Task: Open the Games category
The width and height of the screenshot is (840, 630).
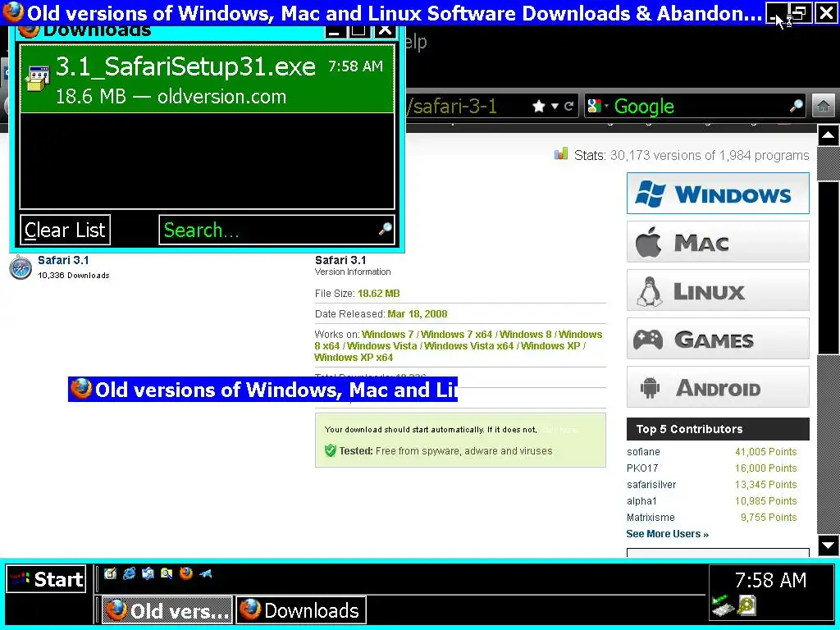Action: 718,339
